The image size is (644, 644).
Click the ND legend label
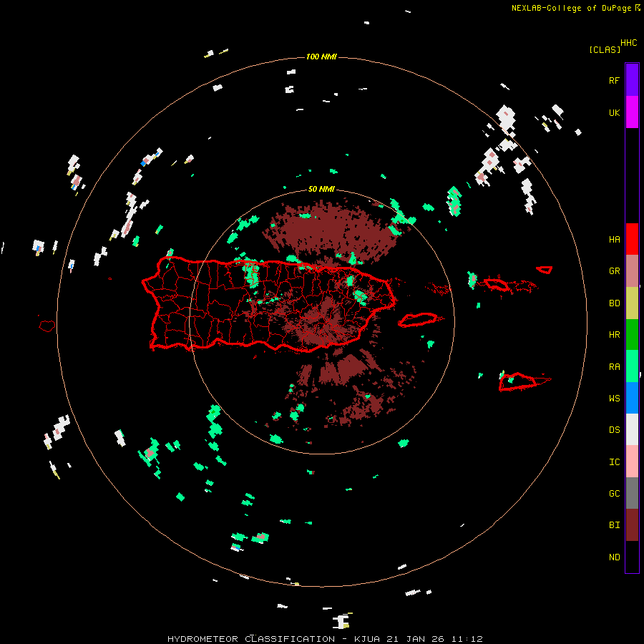click(x=614, y=557)
